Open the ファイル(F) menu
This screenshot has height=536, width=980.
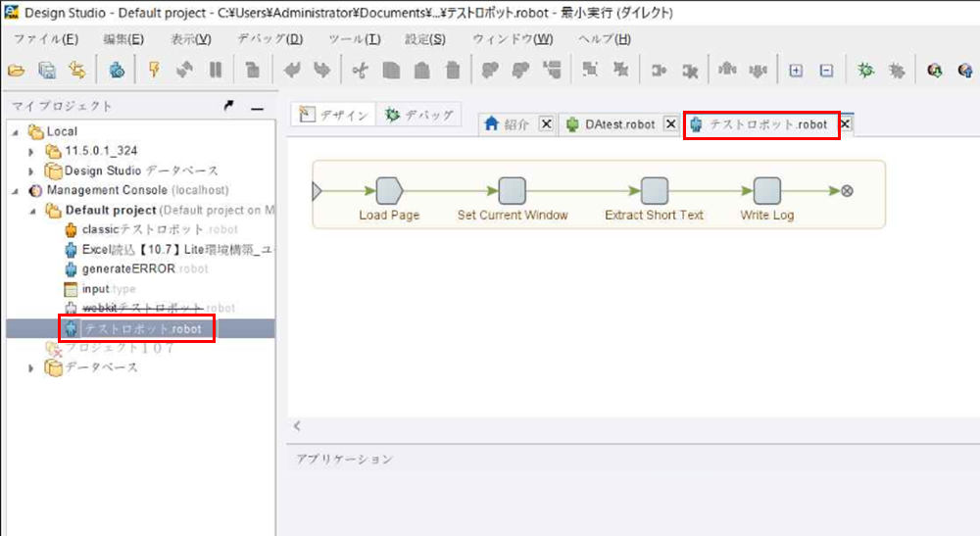point(46,39)
